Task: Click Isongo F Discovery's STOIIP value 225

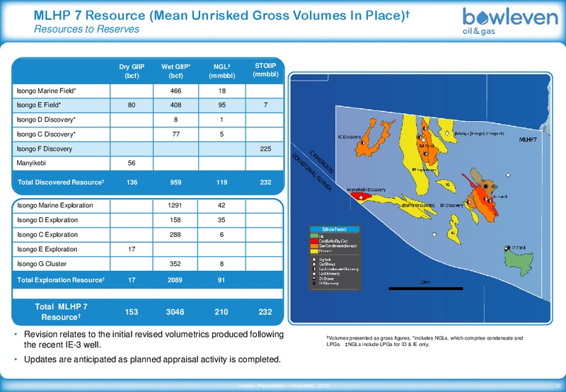Action: tap(266, 149)
